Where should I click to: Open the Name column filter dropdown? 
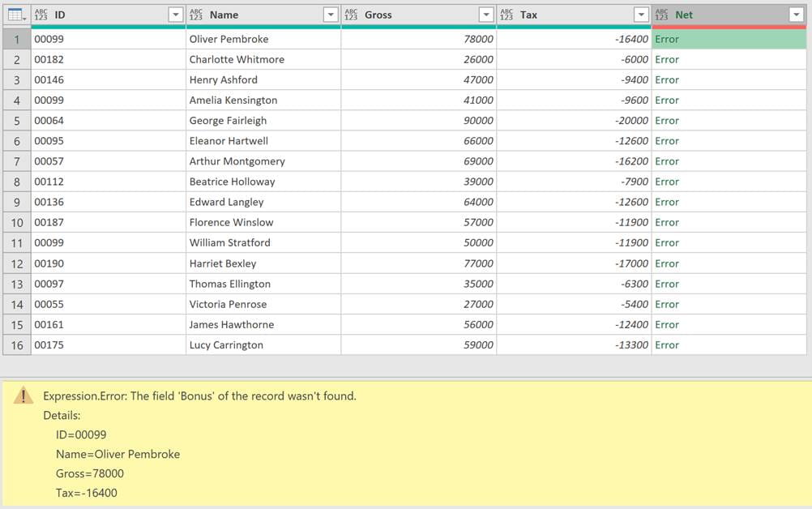pyautogui.click(x=331, y=15)
